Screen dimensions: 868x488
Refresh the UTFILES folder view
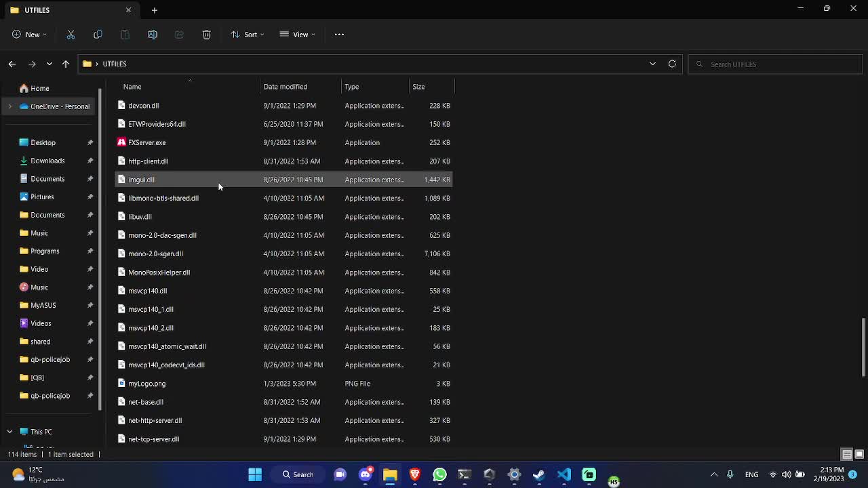[672, 64]
